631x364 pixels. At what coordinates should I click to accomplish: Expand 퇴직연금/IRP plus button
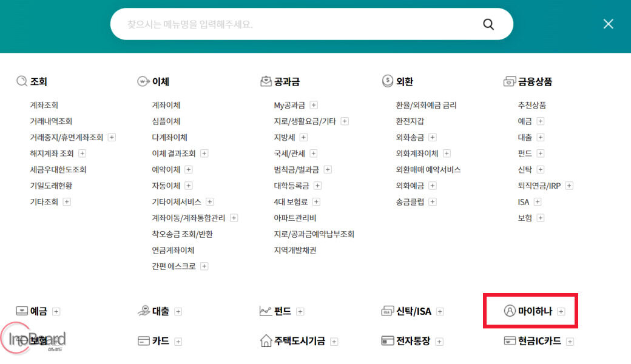point(569,186)
